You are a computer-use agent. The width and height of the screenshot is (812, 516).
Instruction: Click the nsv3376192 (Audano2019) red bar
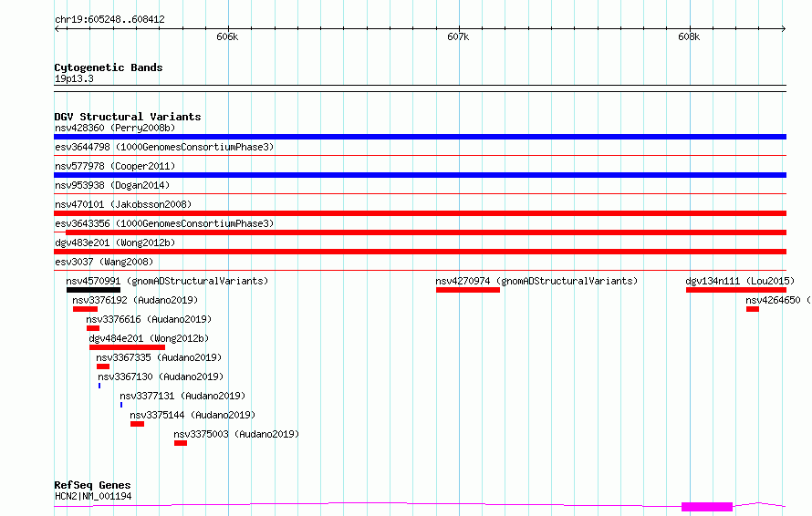coord(86,309)
